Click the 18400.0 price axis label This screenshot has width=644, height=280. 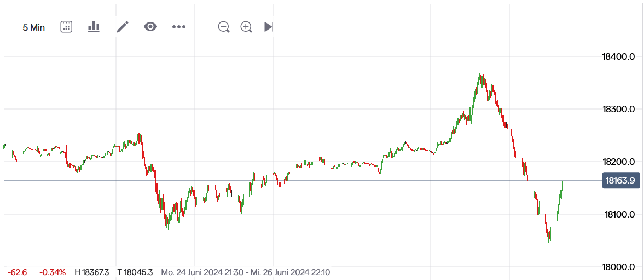point(618,56)
